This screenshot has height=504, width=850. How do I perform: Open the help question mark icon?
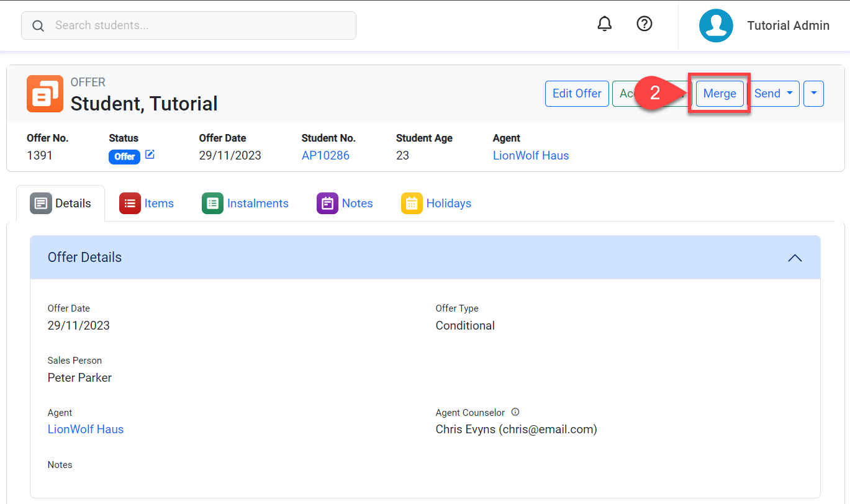[644, 24]
